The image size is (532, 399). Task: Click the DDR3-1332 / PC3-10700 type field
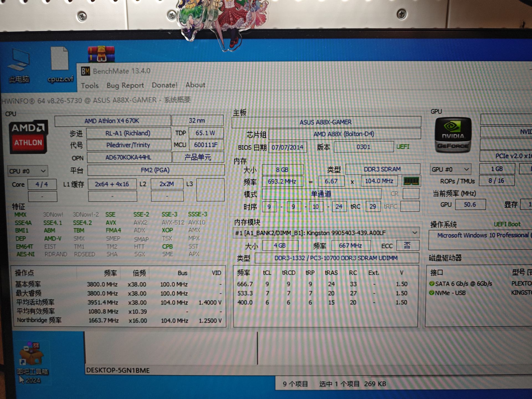pos(336,258)
